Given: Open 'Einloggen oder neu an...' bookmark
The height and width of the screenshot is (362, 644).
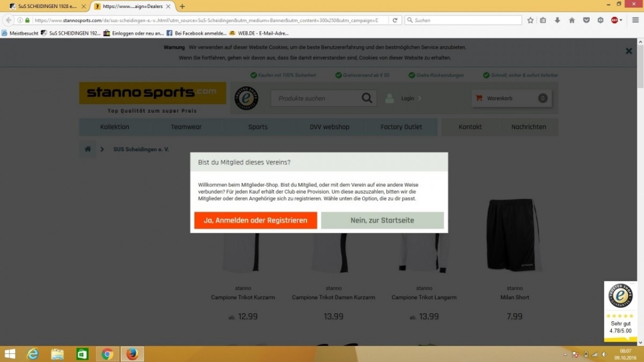Looking at the screenshot, I should coord(134,33).
